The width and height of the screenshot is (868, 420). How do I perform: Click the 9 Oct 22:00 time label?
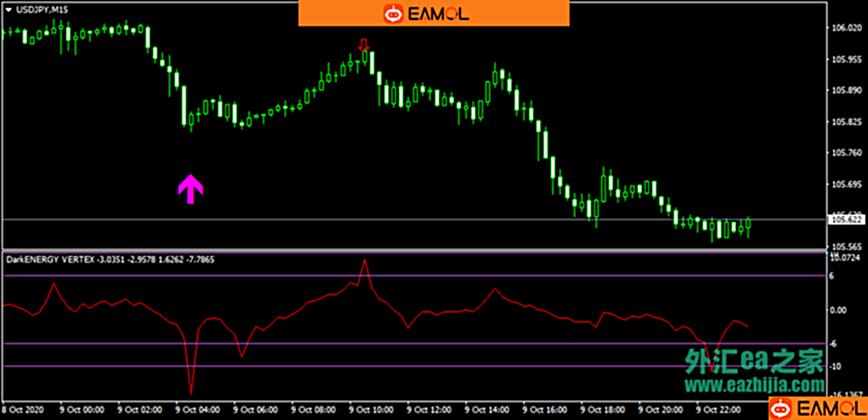[719, 411]
